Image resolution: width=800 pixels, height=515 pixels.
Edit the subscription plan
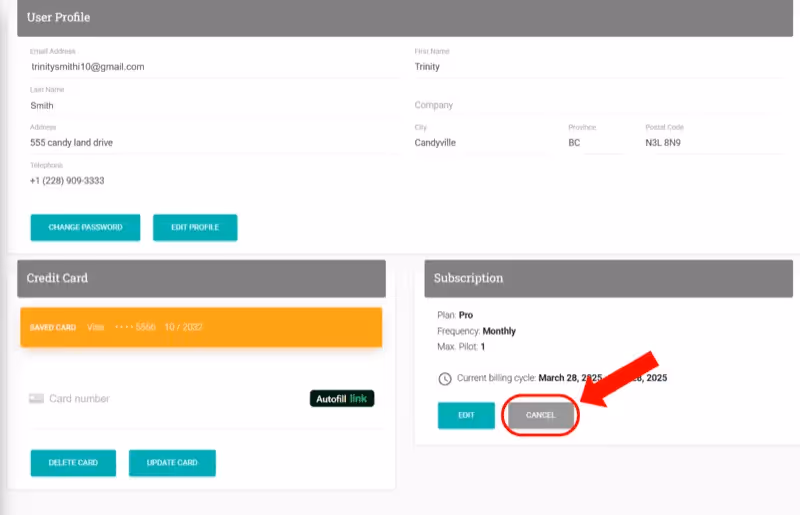coord(466,415)
